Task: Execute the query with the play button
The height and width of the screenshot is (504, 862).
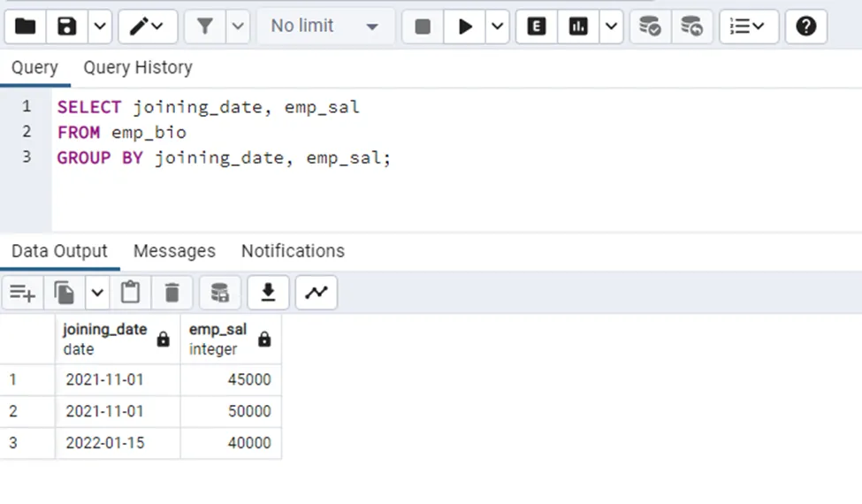Action: coord(464,27)
